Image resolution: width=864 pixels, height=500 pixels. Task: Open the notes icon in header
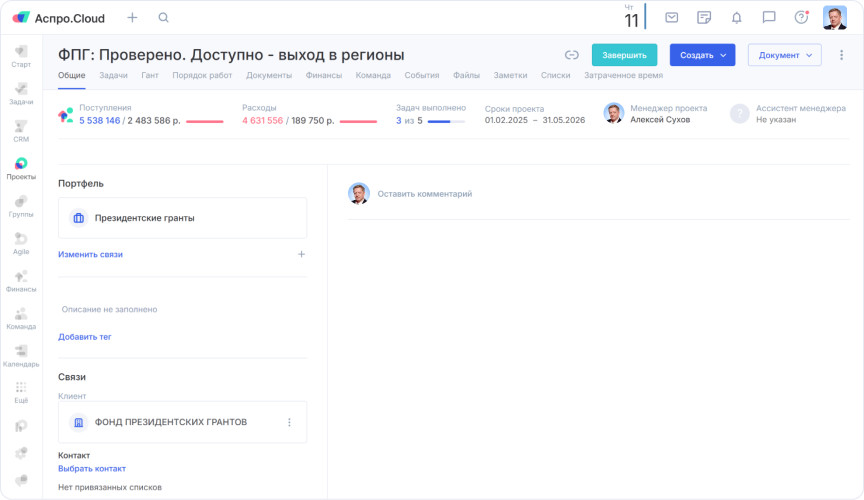[x=704, y=18]
